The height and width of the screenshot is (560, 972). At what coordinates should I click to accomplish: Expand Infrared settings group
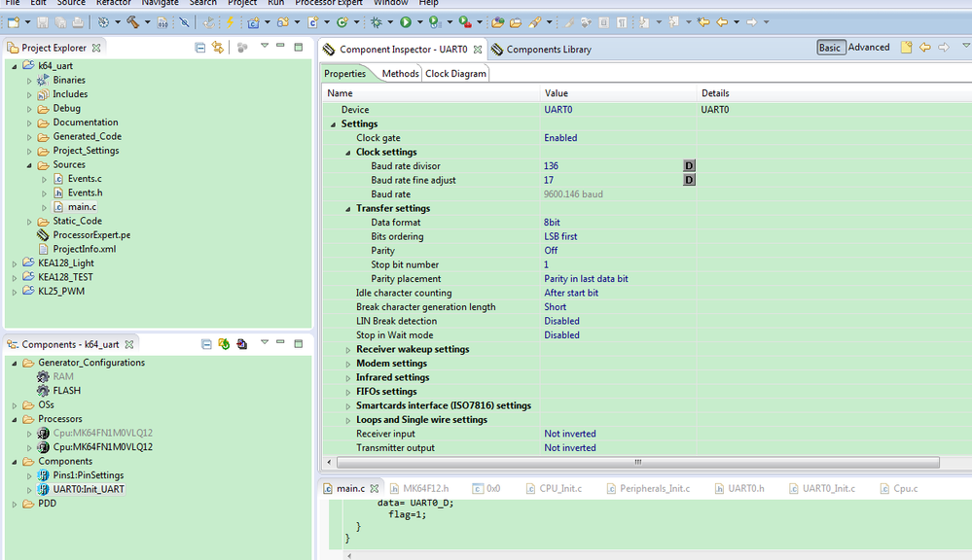pyautogui.click(x=347, y=378)
